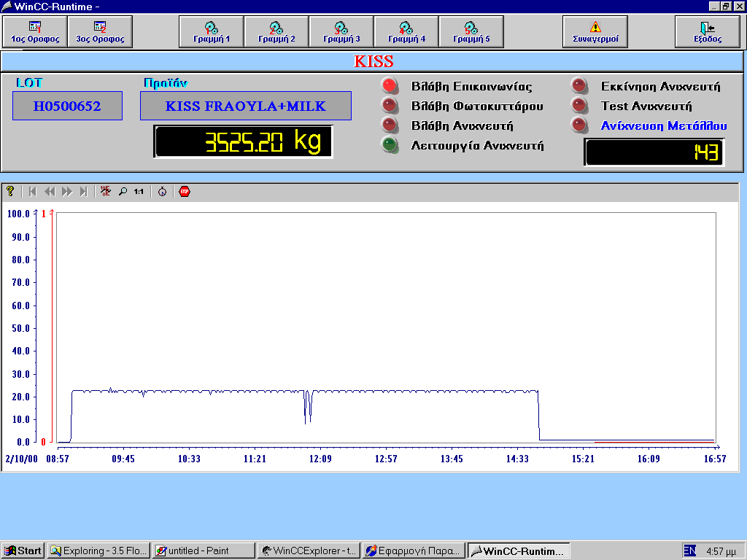Viewport: 747px width, 560px height.
Task: Switch to Γραμμή 3 view
Action: tap(341, 32)
